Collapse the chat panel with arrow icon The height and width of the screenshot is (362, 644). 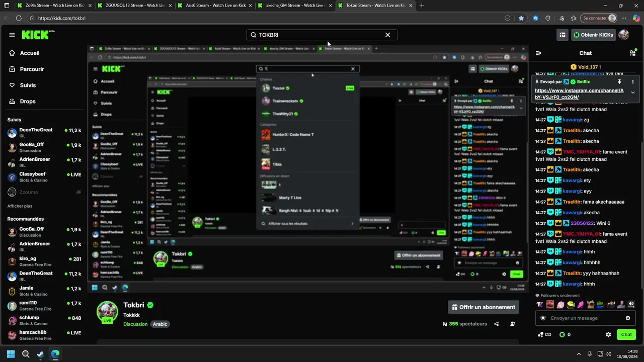point(538,53)
